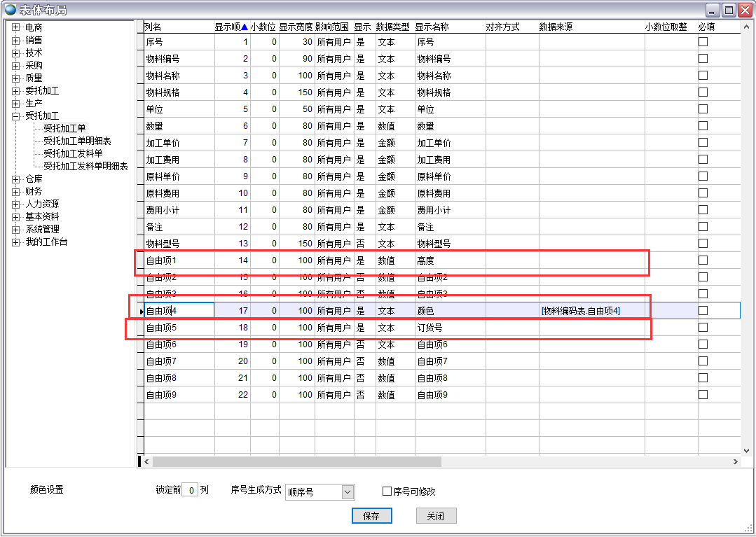Click the 关闭 button
The image size is (756, 537).
click(x=435, y=516)
